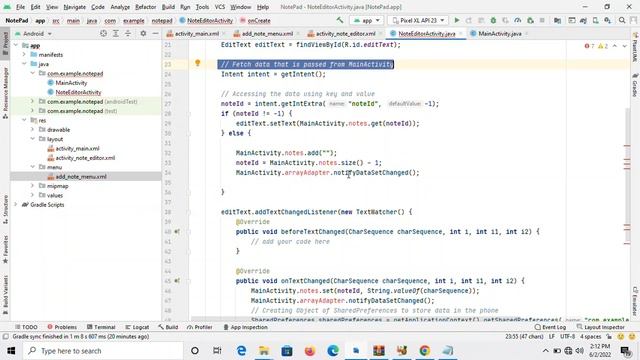
Task: Expand com.example.notepad (androidTest) package
Action: [32, 101]
